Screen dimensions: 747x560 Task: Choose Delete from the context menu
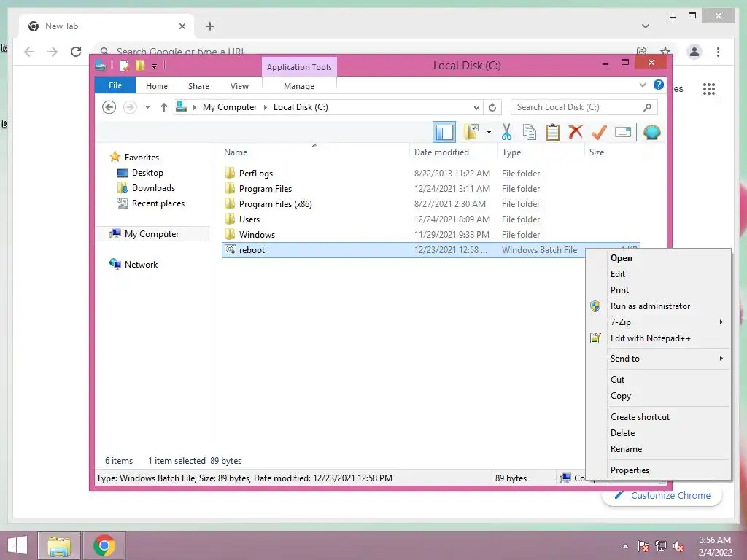click(x=659, y=433)
